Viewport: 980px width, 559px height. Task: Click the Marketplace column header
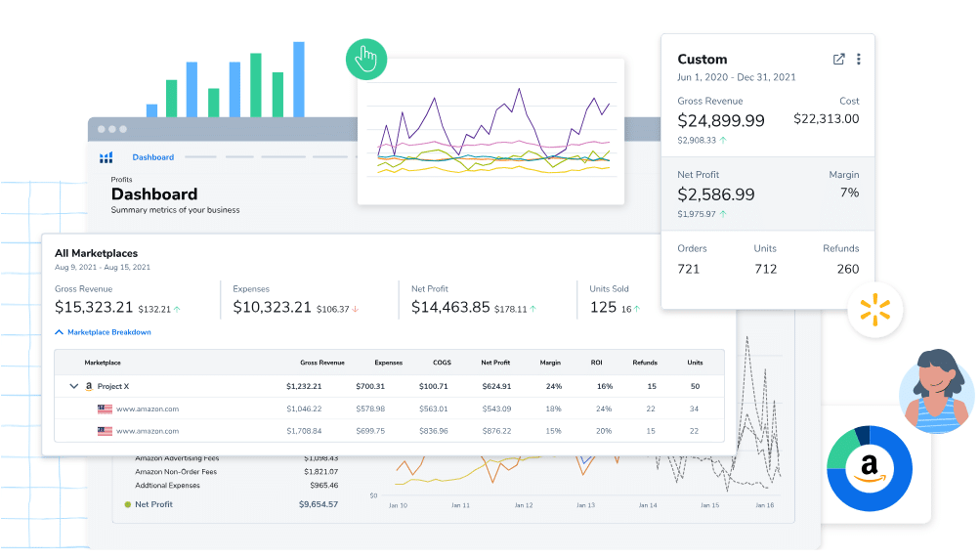click(103, 363)
